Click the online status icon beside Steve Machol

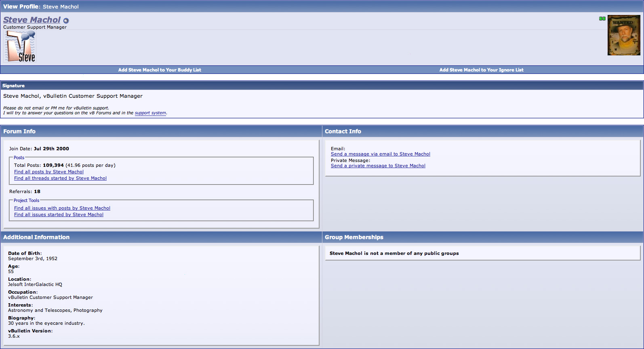(66, 21)
